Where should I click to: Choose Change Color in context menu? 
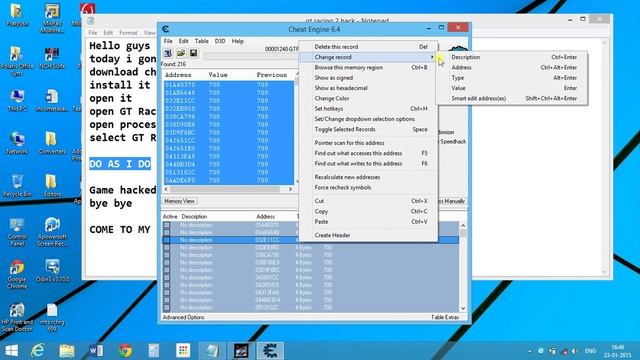coord(368,98)
